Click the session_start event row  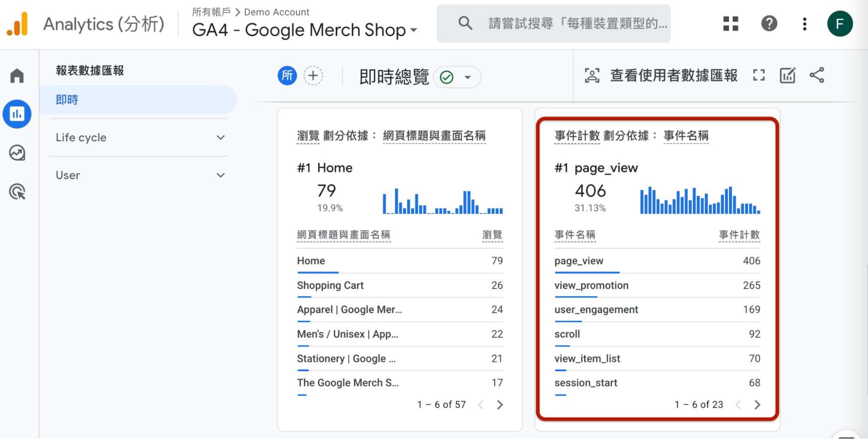[x=657, y=383]
